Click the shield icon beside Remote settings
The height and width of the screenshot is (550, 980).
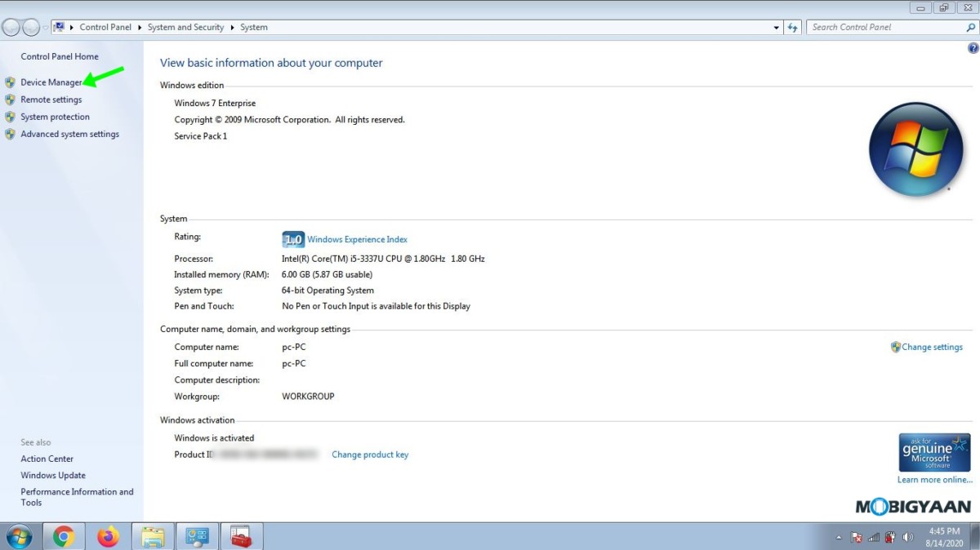pos(10,100)
